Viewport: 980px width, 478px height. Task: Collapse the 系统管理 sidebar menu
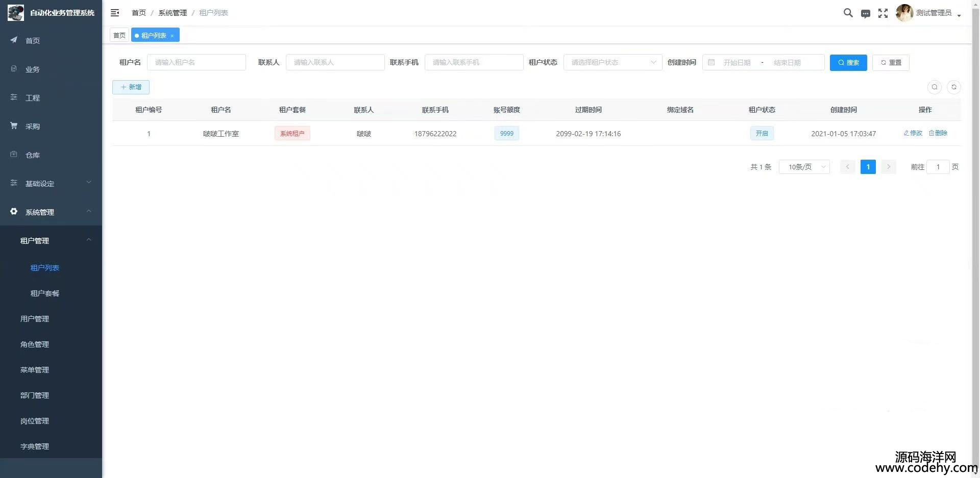(51, 212)
